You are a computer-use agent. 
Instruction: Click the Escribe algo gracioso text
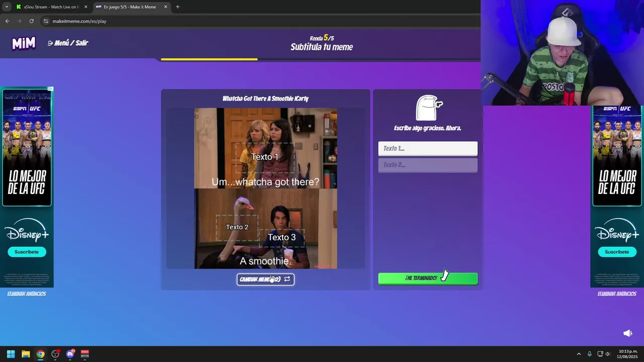pyautogui.click(x=428, y=128)
